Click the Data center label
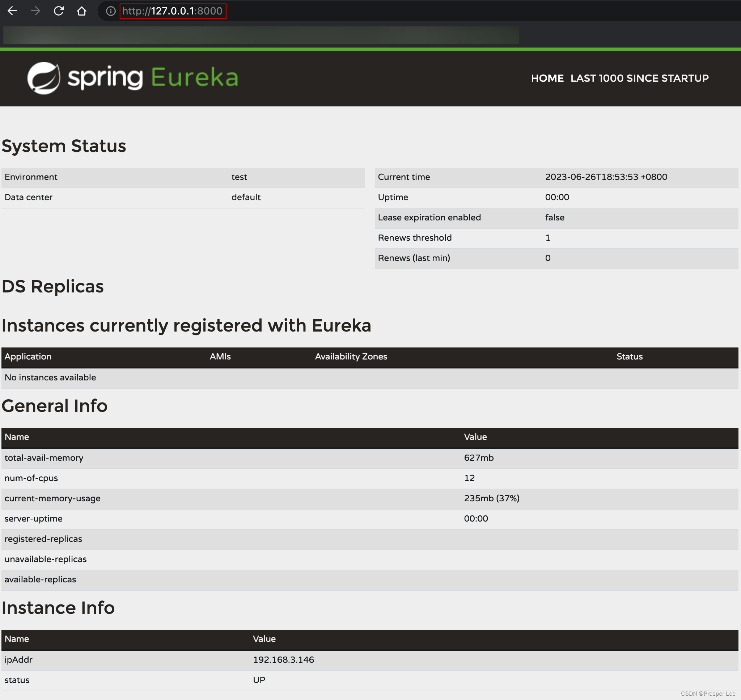This screenshot has width=741, height=700. 28,197
